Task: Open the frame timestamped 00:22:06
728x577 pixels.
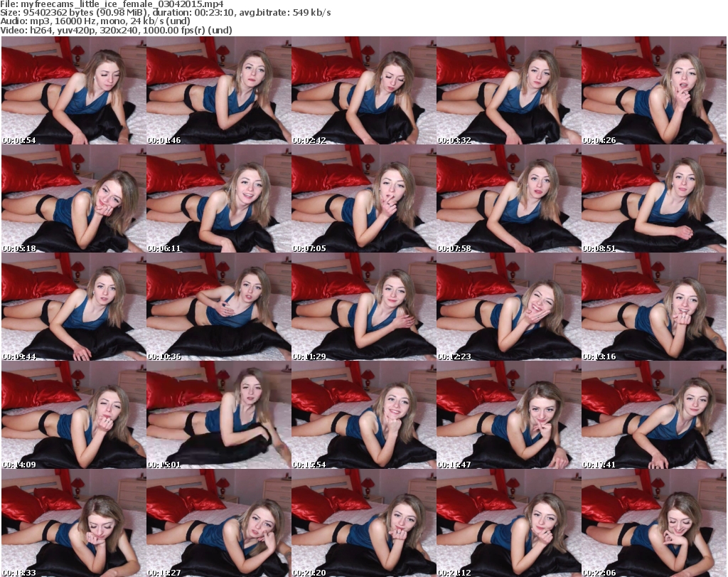Action: [x=654, y=523]
